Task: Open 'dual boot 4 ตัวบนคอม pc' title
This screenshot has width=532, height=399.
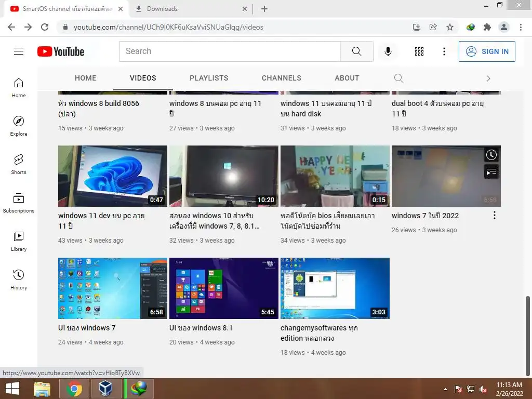Action: [x=437, y=108]
